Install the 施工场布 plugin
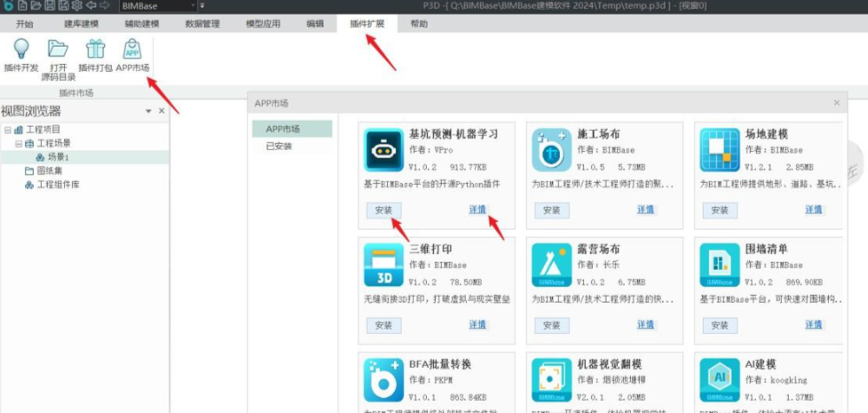The image size is (868, 413). [552, 210]
